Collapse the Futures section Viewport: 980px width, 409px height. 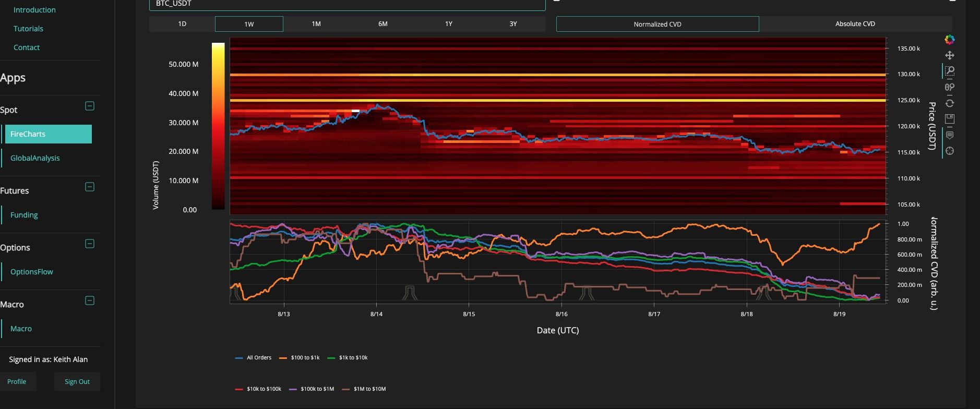[x=90, y=187]
